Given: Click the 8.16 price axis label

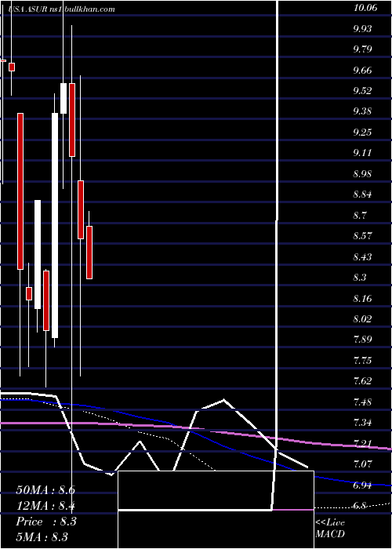Looking at the screenshot, I should (x=362, y=298).
